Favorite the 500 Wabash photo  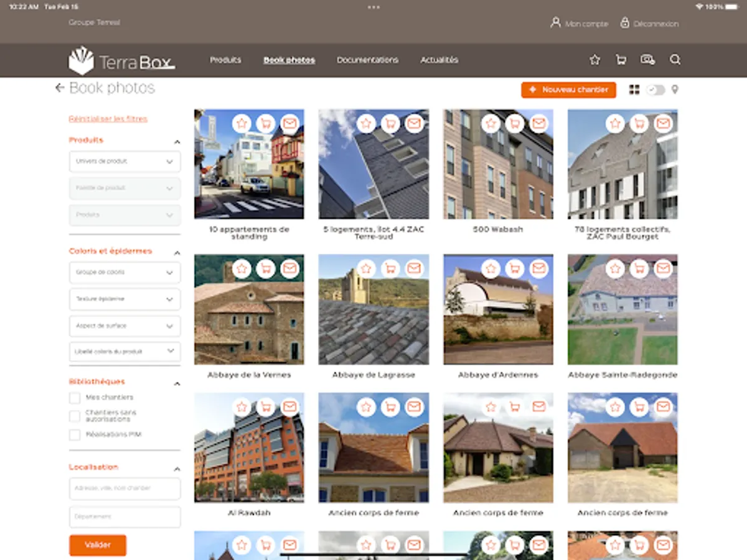491,123
